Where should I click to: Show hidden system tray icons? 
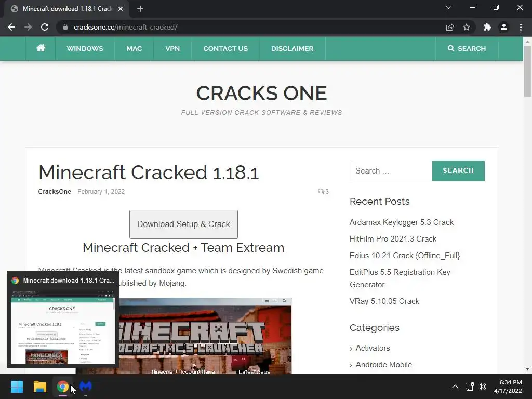click(455, 387)
